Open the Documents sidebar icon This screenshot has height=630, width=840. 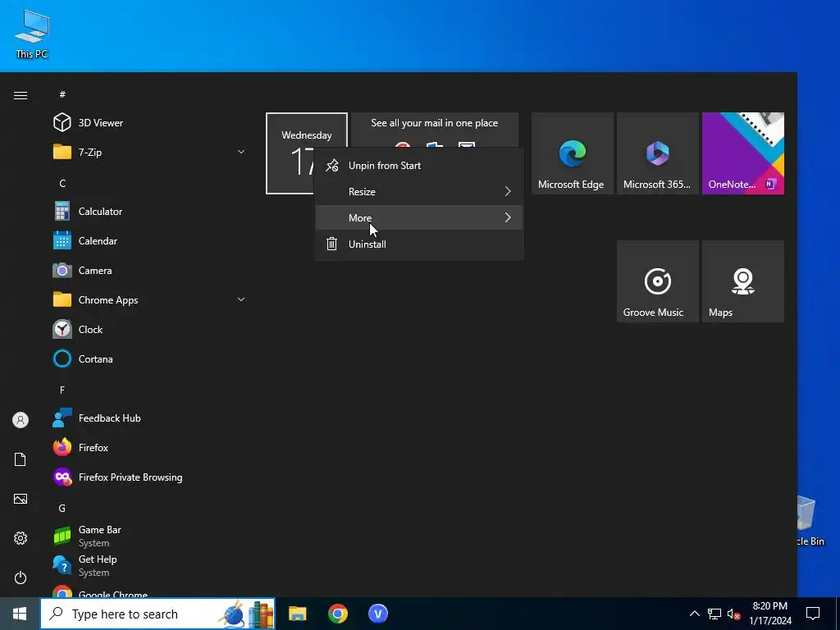coord(21,459)
